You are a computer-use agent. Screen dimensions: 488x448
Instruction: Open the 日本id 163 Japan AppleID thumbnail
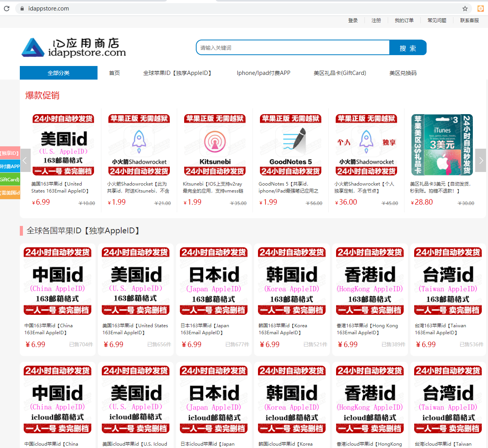click(x=214, y=281)
